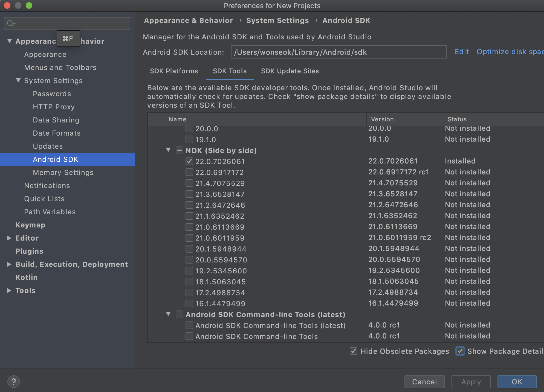Viewport: 544px width, 392px height.
Task: Check Android SDK Command-line Tools group
Action: coord(179,314)
